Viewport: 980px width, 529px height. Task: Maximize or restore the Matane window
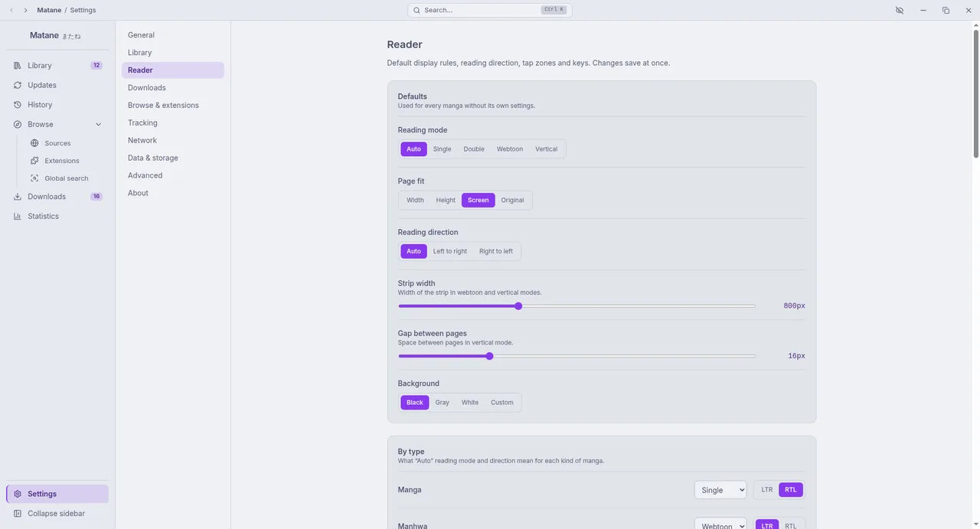coord(946,10)
